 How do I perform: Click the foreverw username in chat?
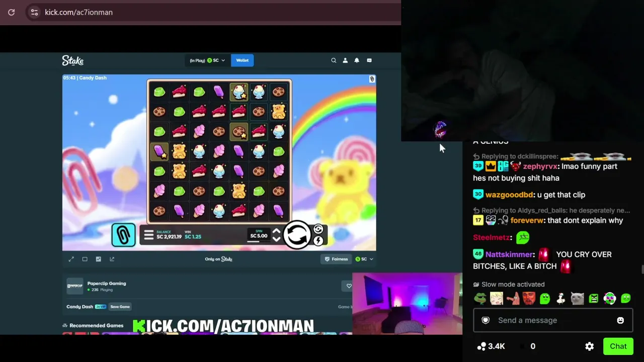pyautogui.click(x=527, y=220)
